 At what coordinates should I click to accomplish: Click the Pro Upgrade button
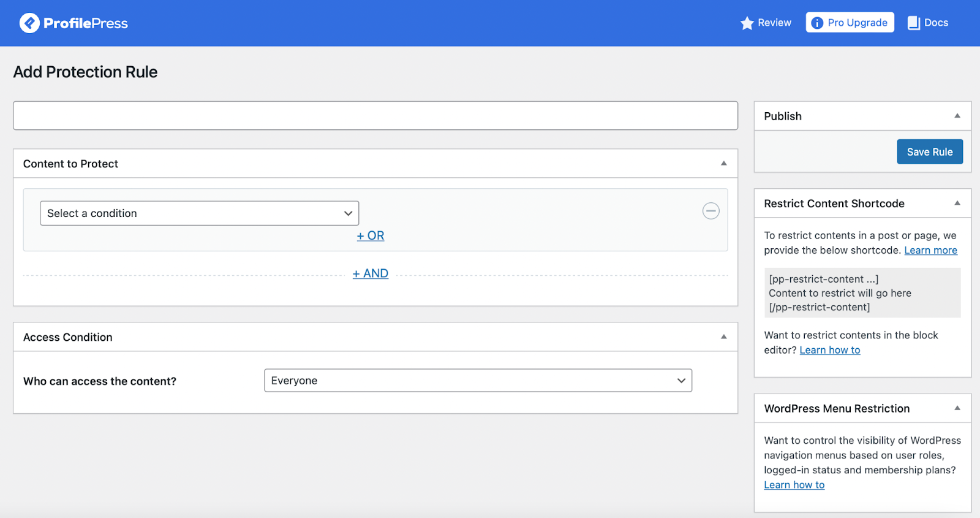pyautogui.click(x=850, y=23)
